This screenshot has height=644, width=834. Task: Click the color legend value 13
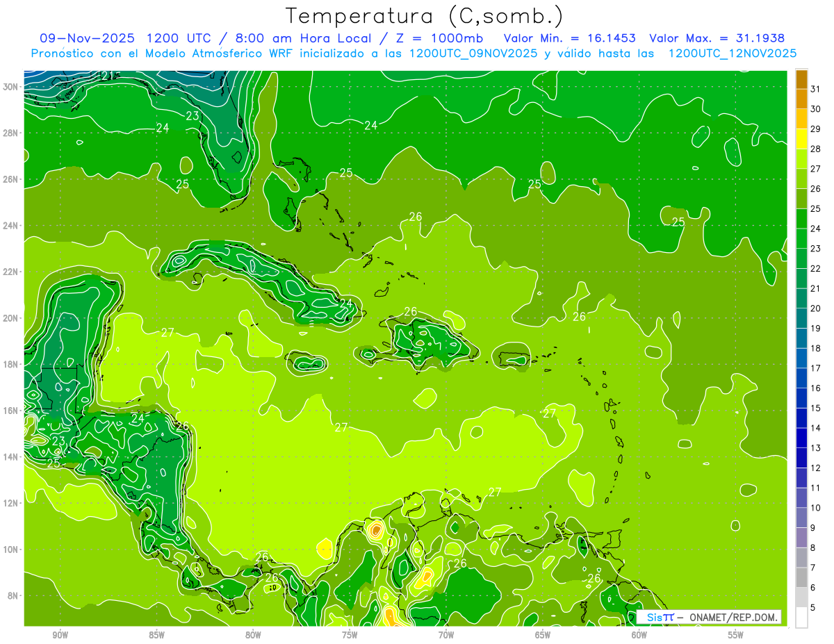coord(816,448)
